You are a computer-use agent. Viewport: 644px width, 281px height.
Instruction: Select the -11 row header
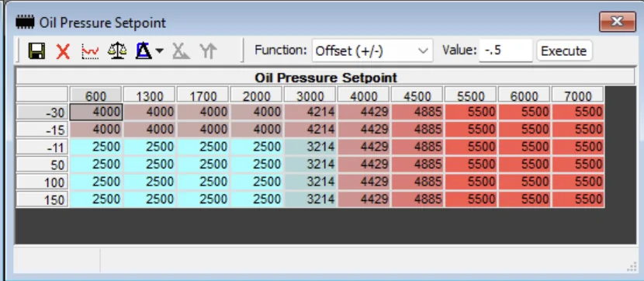[x=42, y=147]
